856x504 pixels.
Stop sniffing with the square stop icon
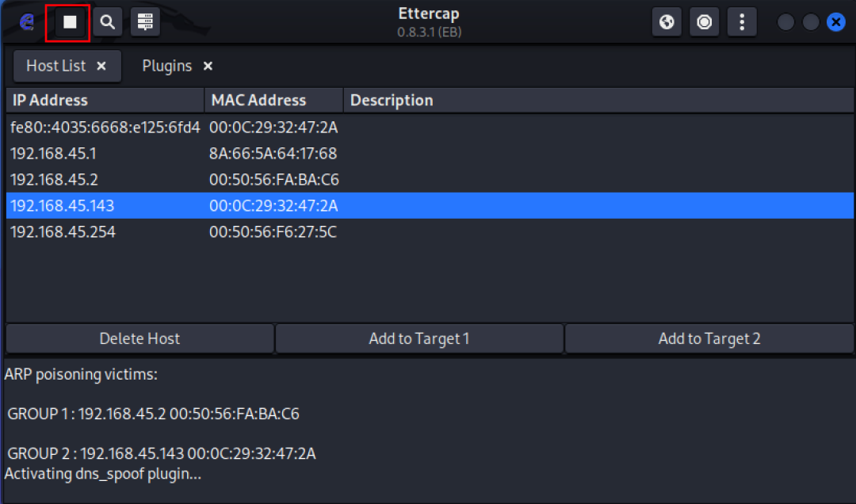(x=67, y=21)
